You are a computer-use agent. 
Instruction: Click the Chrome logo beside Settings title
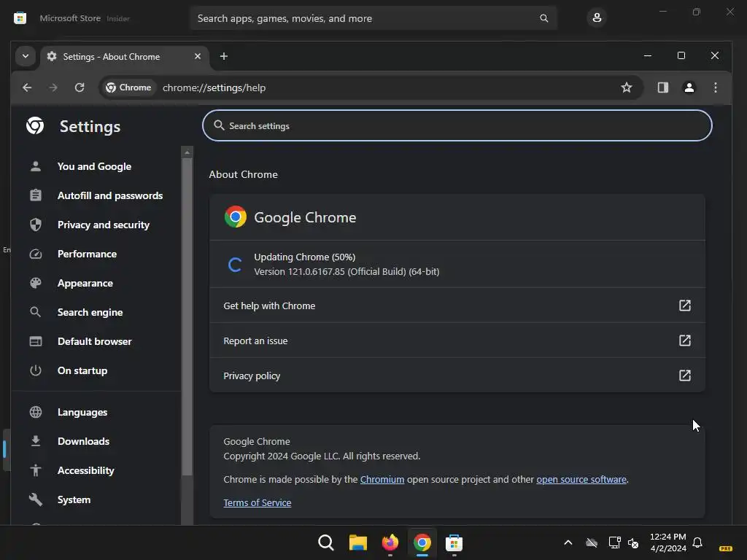click(x=35, y=125)
